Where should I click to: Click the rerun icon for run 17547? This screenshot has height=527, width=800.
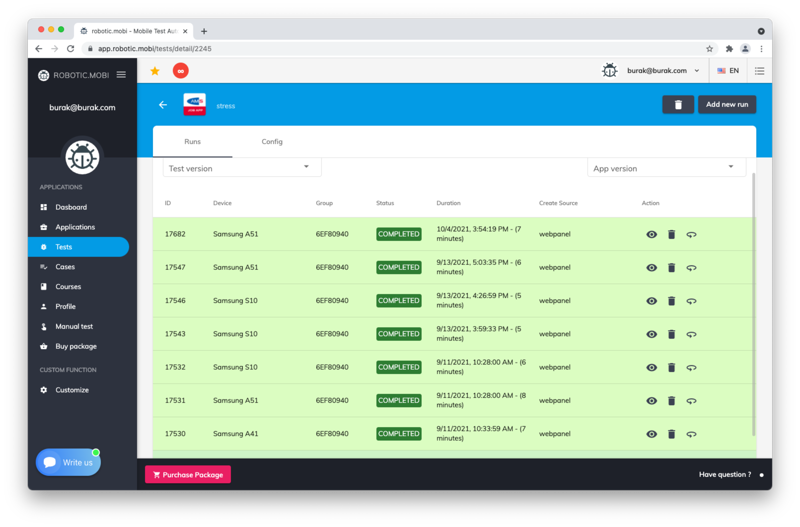click(691, 268)
